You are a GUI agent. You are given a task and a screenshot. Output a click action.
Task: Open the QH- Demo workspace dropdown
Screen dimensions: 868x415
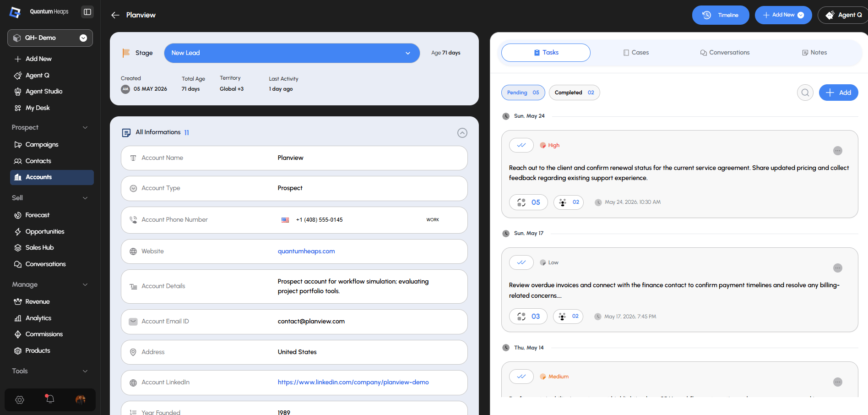coord(50,38)
